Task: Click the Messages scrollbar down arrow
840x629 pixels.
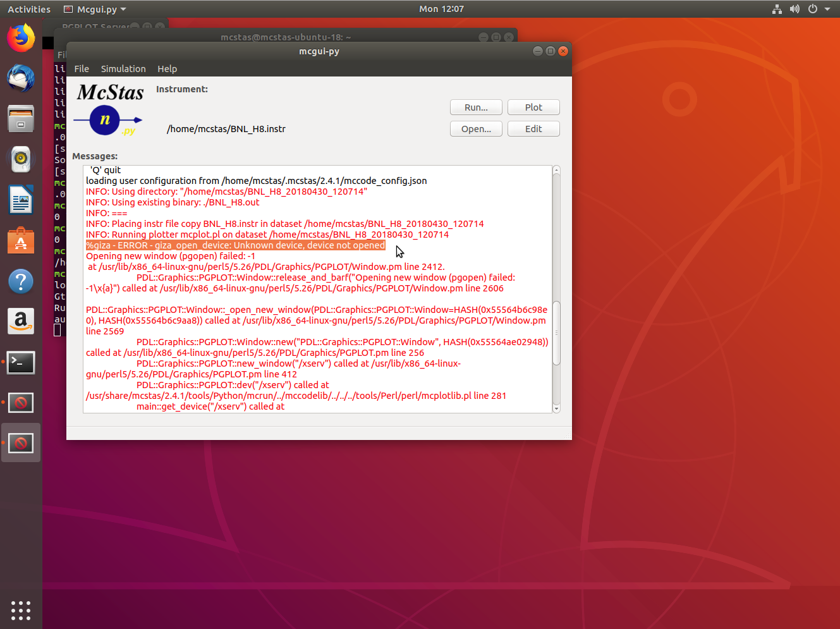Action: [x=556, y=409]
